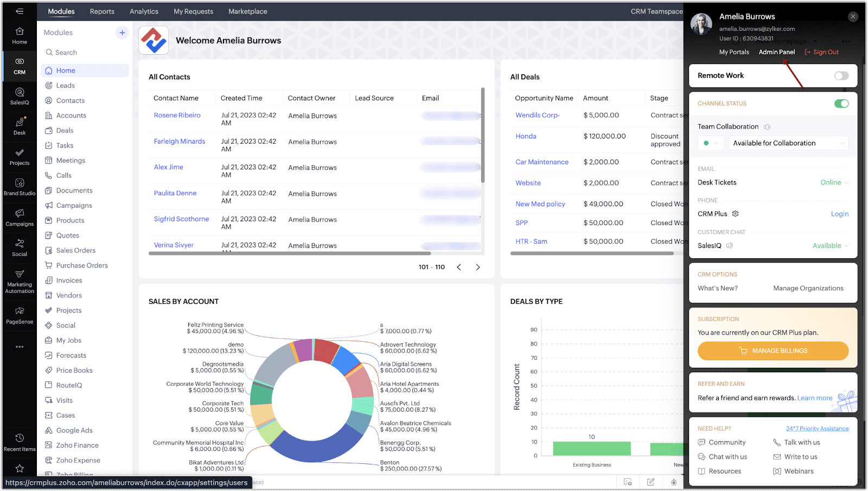
Task: Open Brand Studio from the sidebar
Action: tap(19, 187)
